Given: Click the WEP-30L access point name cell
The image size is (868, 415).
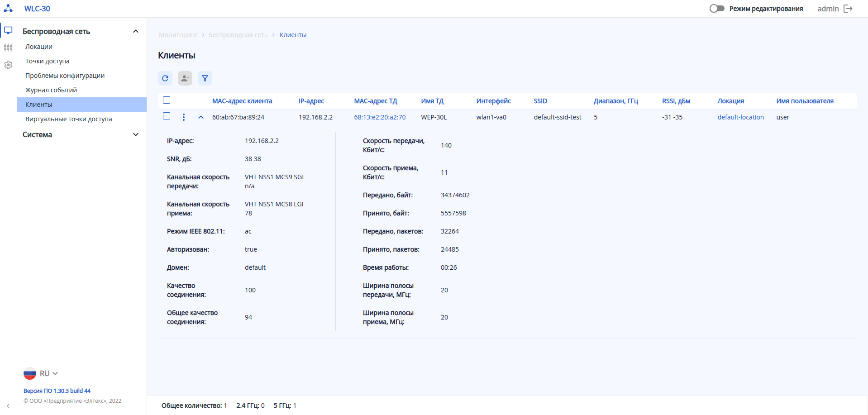Looking at the screenshot, I should (x=434, y=117).
